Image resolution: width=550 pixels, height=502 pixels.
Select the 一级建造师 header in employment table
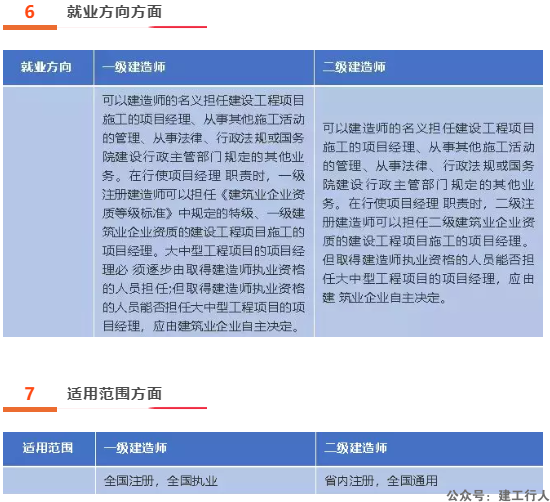(x=134, y=67)
